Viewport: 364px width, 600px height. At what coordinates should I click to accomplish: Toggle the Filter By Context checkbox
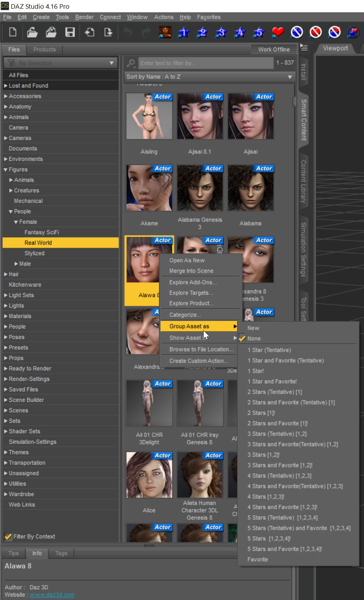click(x=8, y=536)
